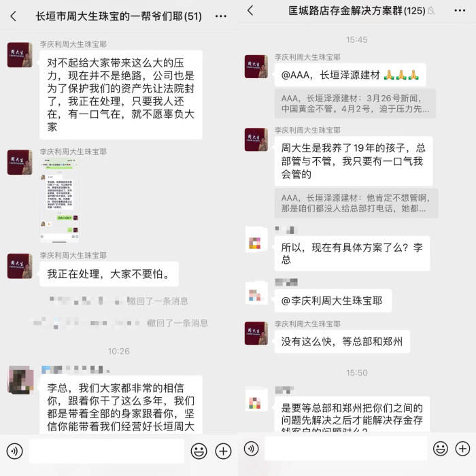Open the three-dot menu of left group chat
476x476 pixels.
221,16
